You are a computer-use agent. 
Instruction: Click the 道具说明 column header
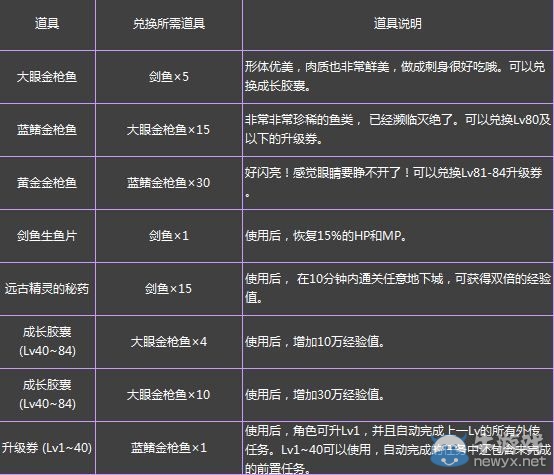398,24
